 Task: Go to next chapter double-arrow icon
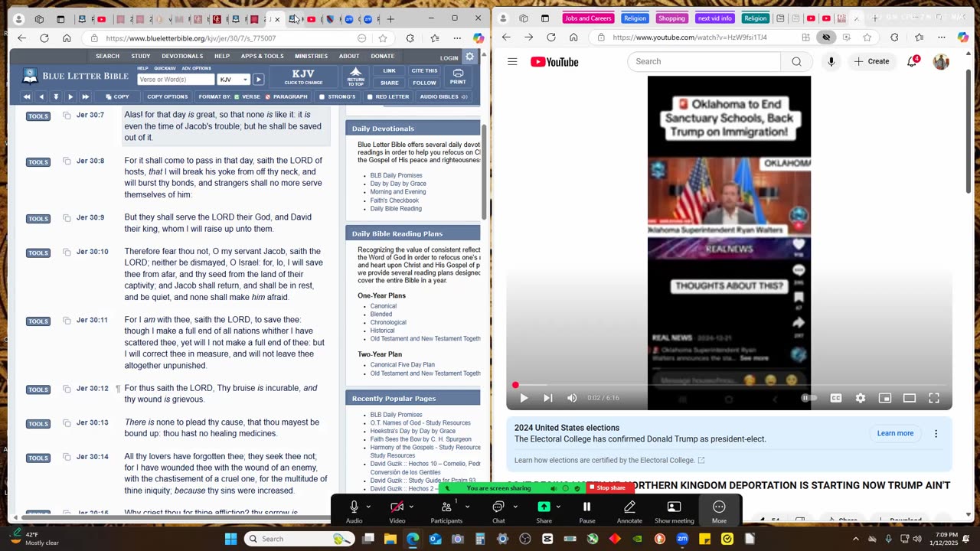85,97
